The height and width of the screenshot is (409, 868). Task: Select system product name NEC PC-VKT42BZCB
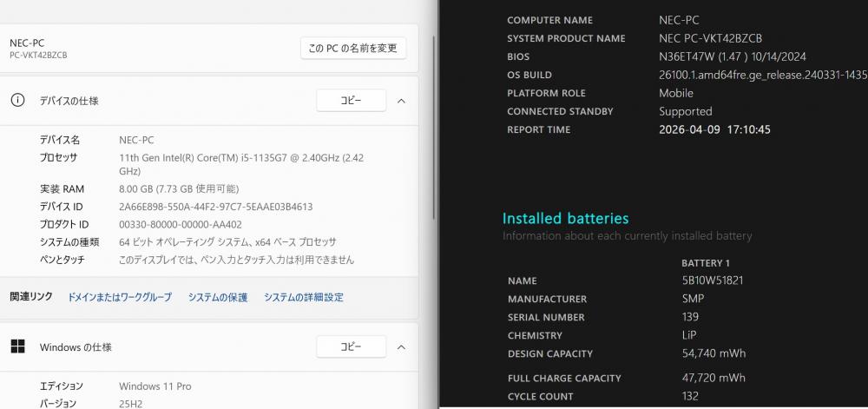(x=710, y=38)
